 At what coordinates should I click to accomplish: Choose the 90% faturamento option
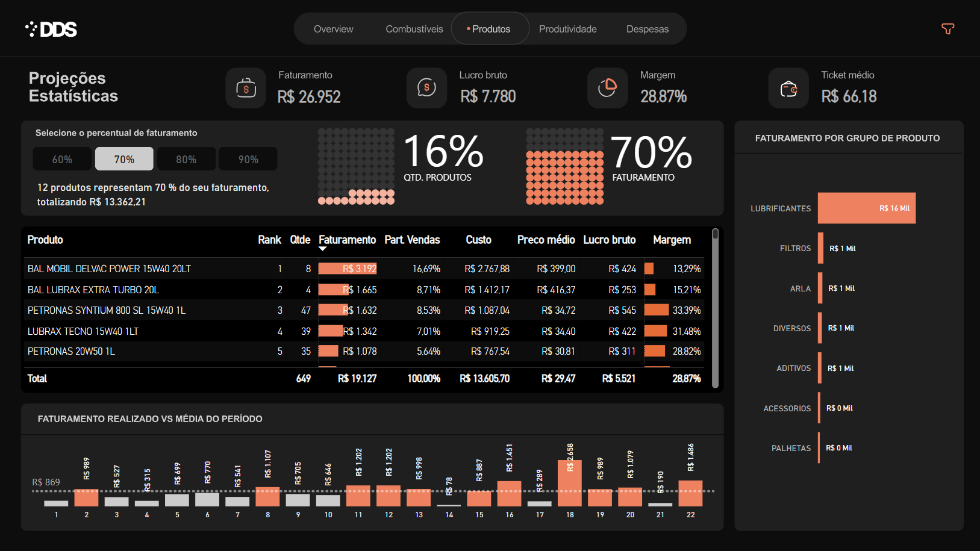(248, 159)
